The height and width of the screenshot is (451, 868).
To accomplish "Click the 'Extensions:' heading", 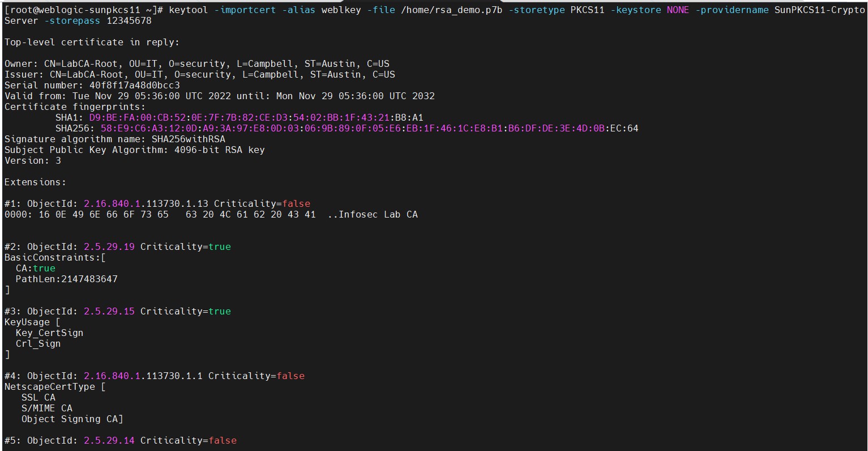I will (x=36, y=182).
